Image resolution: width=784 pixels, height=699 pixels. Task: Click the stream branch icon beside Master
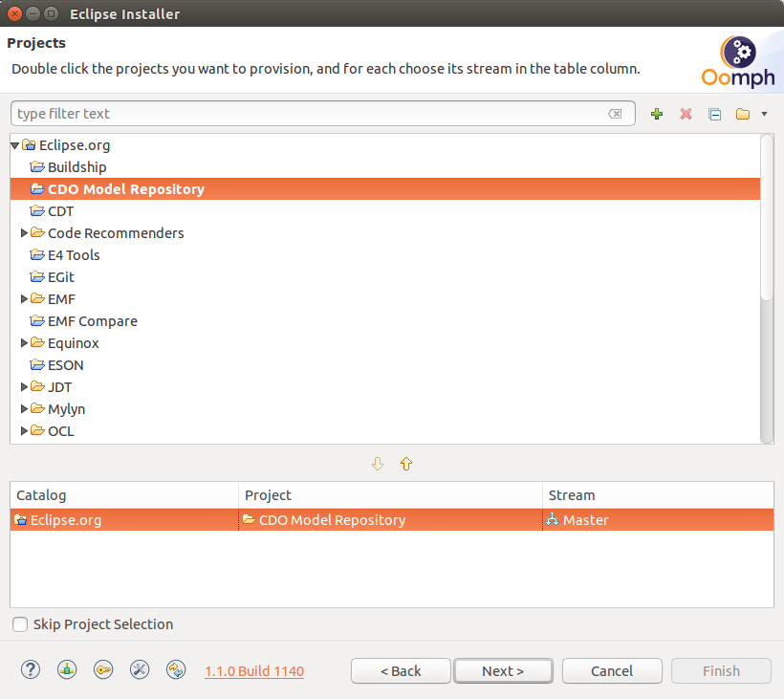(x=552, y=520)
